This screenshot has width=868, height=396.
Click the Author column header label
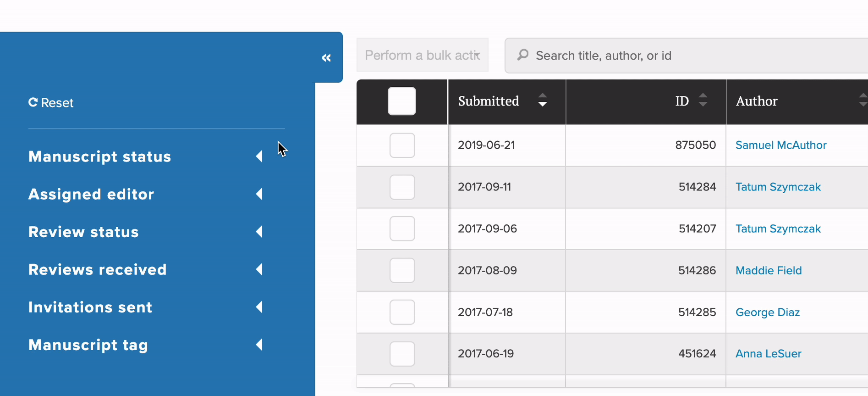[757, 101]
